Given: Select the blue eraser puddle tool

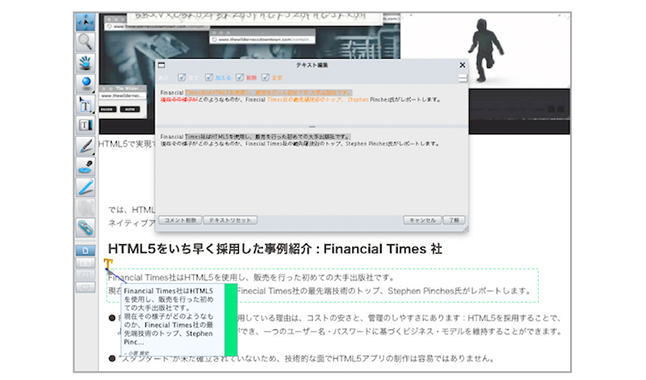Looking at the screenshot, I should pos(85,167).
